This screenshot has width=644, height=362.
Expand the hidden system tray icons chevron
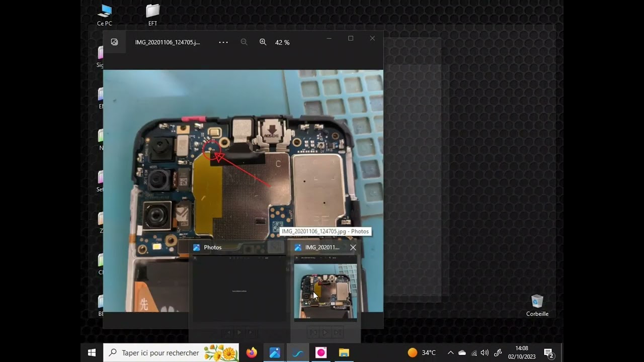(x=450, y=353)
